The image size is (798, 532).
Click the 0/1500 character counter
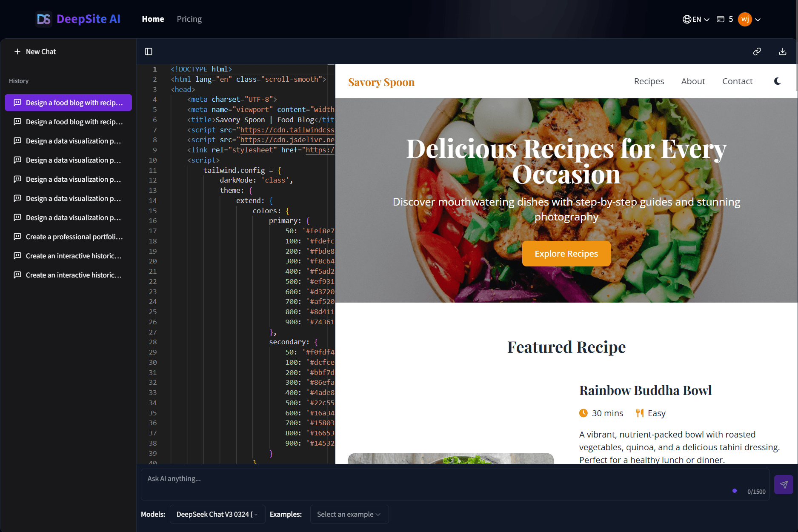[756, 492]
